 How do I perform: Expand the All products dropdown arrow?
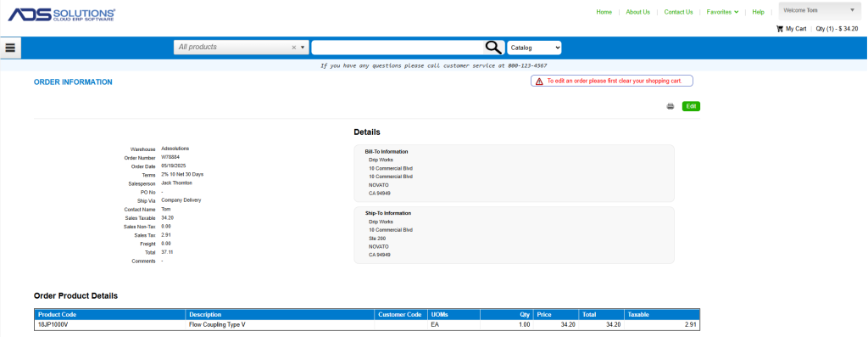(x=303, y=48)
